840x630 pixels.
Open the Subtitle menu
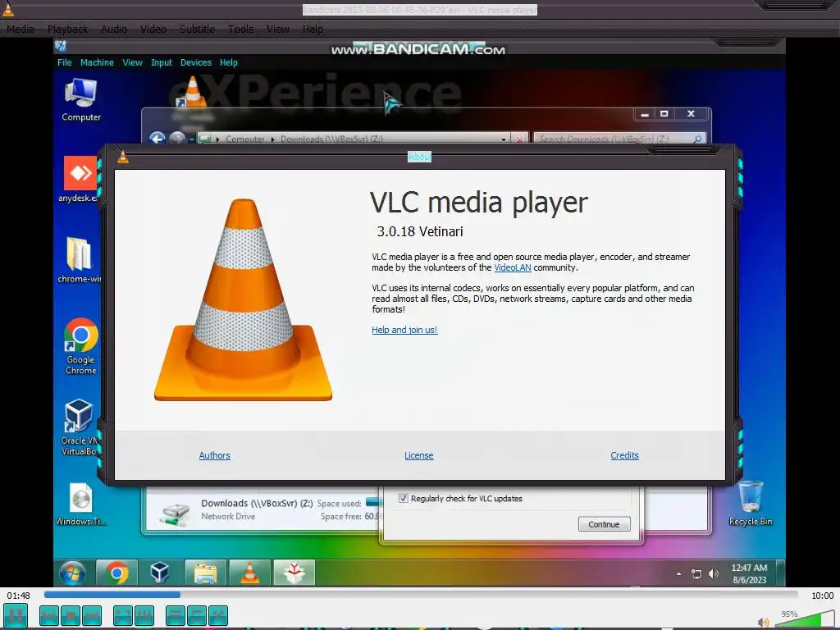197,29
